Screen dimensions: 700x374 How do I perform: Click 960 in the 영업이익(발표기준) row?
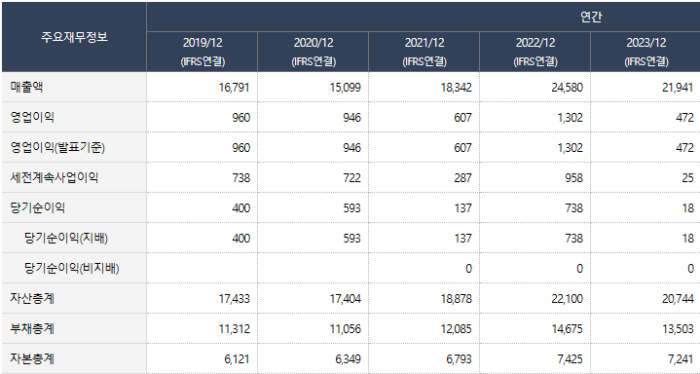click(241, 148)
